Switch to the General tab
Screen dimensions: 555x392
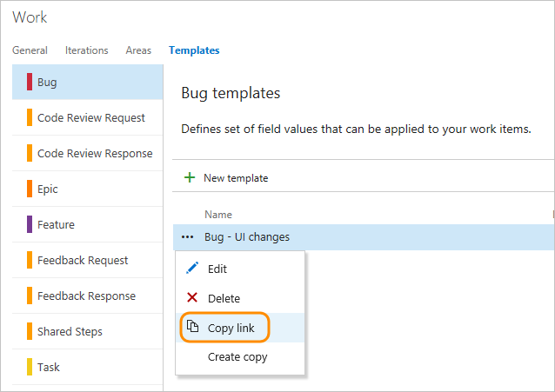(30, 50)
